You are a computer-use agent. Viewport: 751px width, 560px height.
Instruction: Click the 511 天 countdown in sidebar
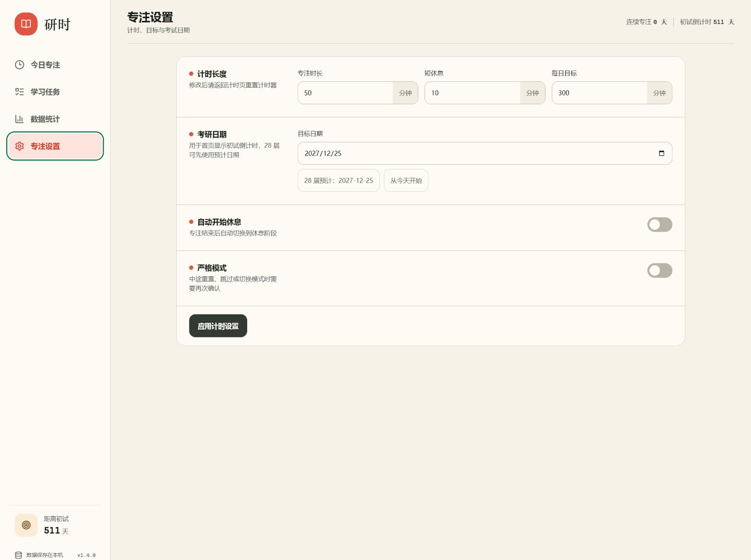[x=56, y=530]
